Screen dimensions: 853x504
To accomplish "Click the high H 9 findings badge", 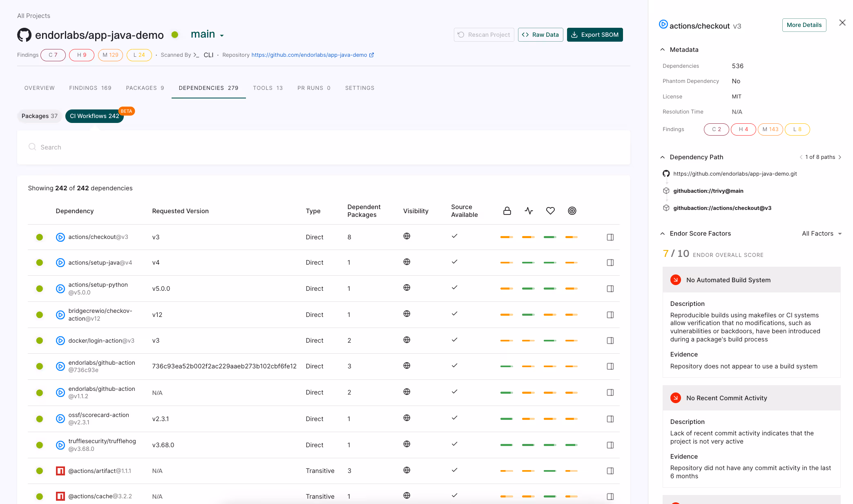I will click(x=82, y=55).
